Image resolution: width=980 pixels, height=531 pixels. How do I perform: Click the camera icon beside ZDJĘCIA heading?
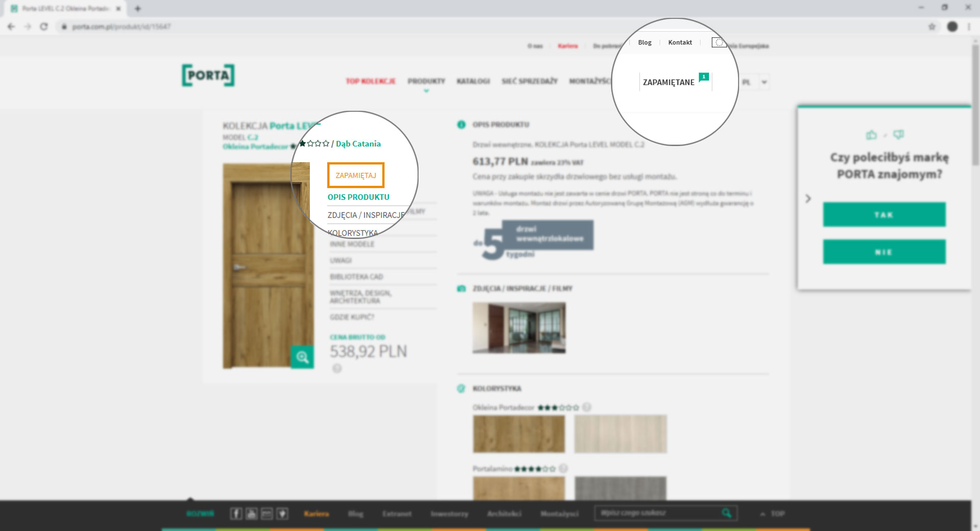click(461, 288)
